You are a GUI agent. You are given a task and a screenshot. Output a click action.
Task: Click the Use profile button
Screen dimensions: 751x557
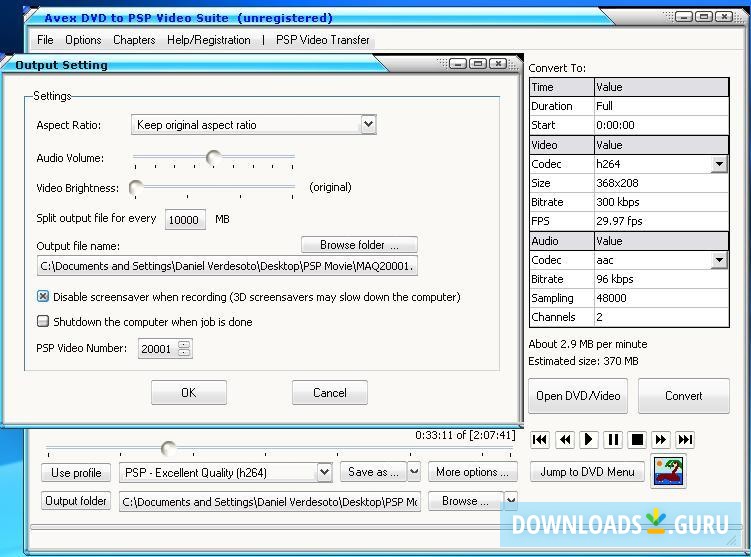point(76,473)
